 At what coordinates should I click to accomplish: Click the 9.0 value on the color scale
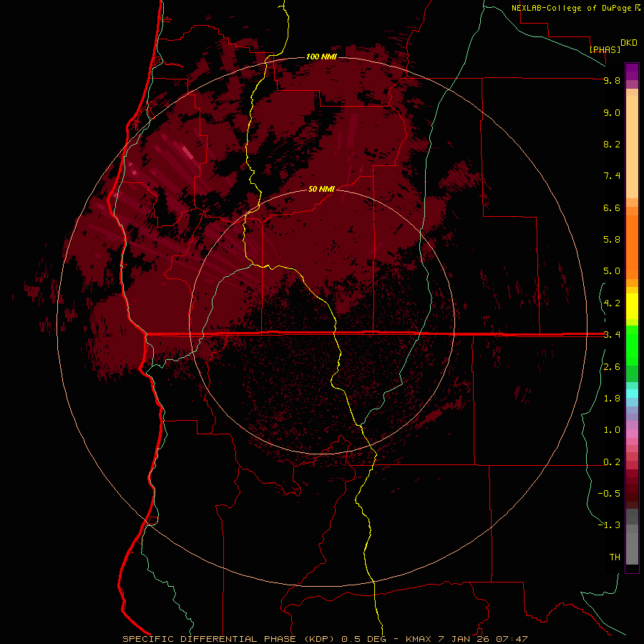pos(612,112)
